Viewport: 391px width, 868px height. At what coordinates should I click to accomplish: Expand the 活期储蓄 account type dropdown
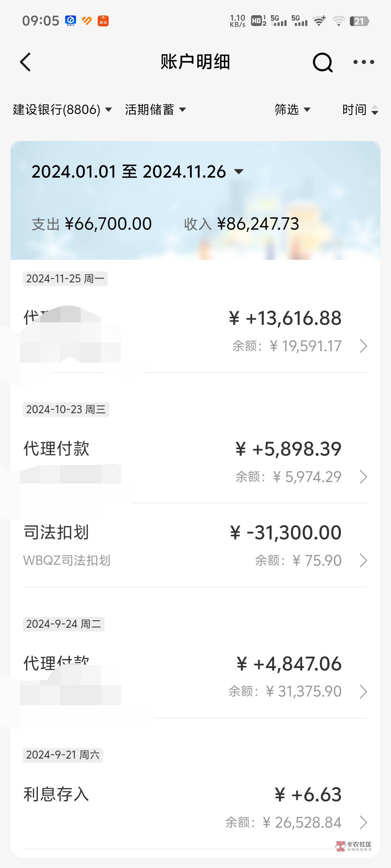click(x=155, y=109)
